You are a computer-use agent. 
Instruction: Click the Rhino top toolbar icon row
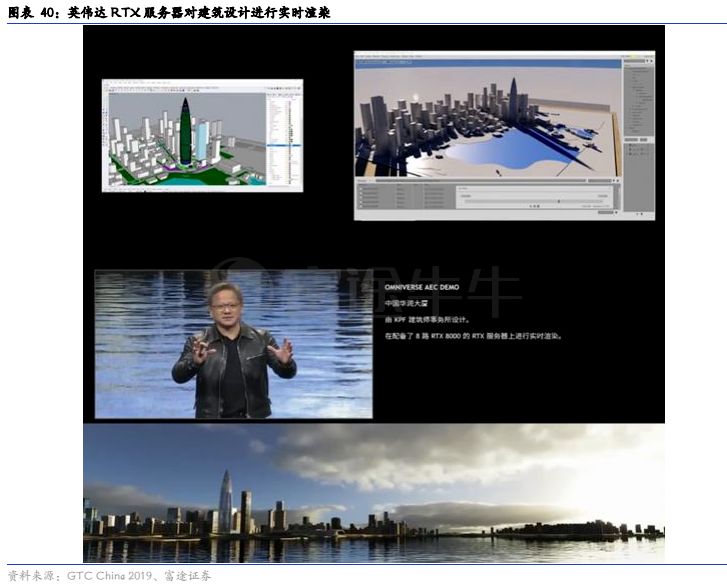185,88
